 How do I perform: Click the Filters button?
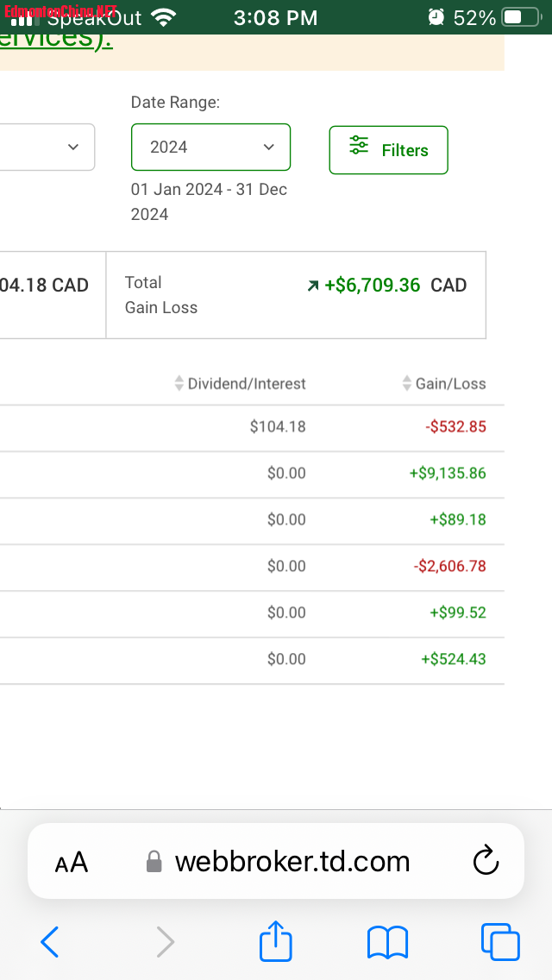coord(388,150)
